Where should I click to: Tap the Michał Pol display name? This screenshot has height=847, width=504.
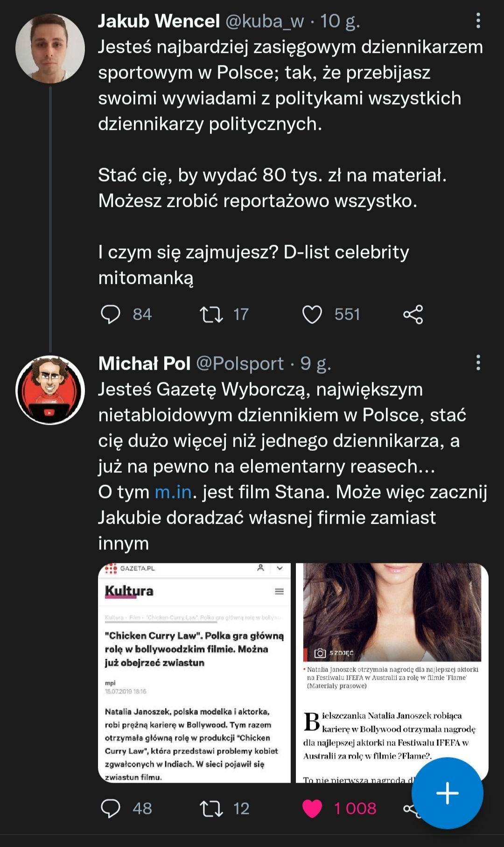(x=145, y=363)
